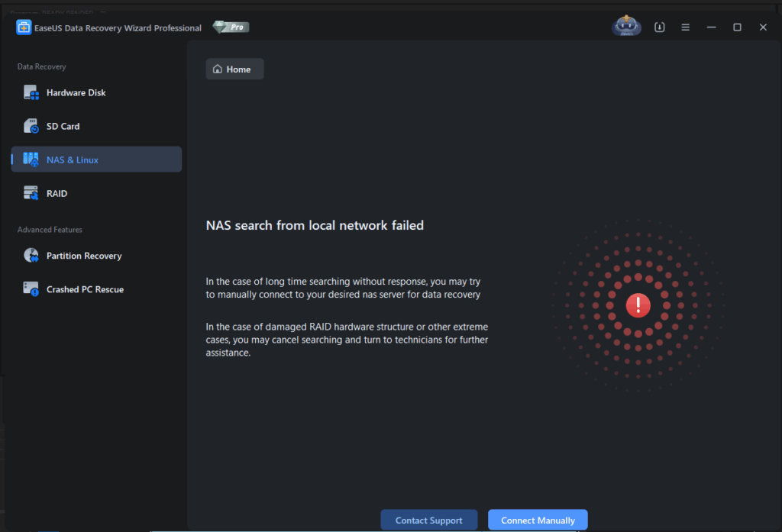This screenshot has width=782, height=532.
Task: Select the RAID label
Action: [x=57, y=193]
